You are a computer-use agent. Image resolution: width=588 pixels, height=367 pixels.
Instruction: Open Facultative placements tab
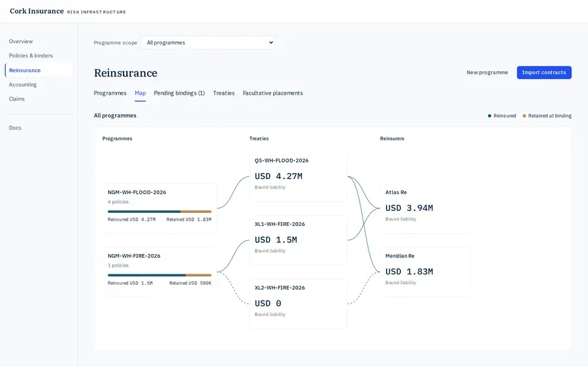[272, 93]
